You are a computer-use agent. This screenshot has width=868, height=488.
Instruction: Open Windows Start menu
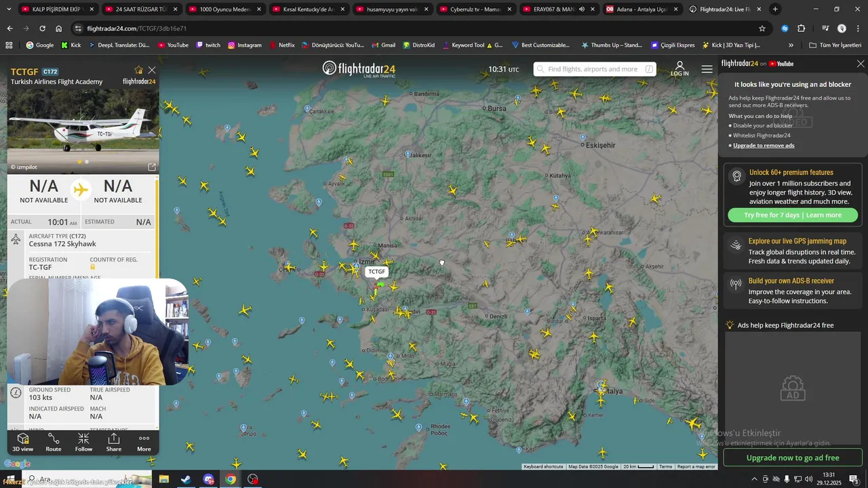pos(9,479)
